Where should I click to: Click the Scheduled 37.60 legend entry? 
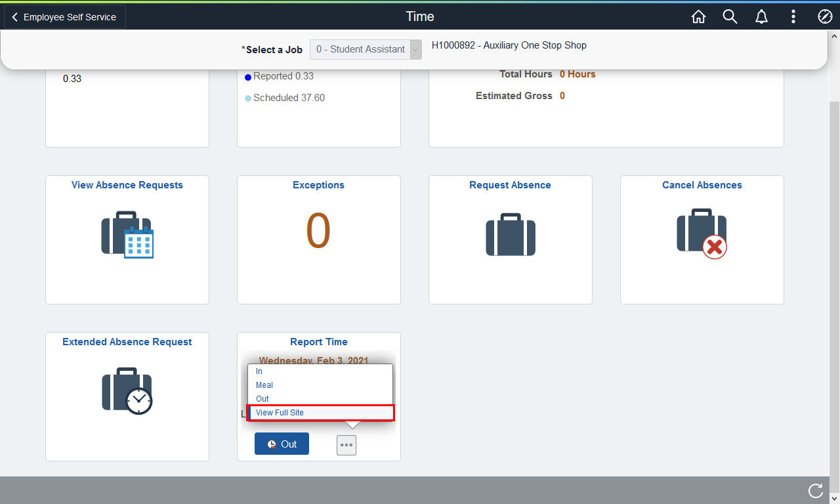tap(285, 98)
